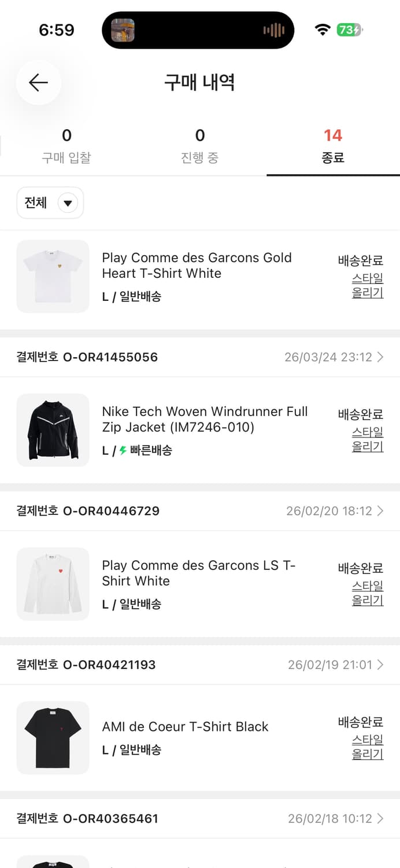
Task: Tap 스타일 올리기 for Garcons LS T-Shirt
Action: pos(368,593)
